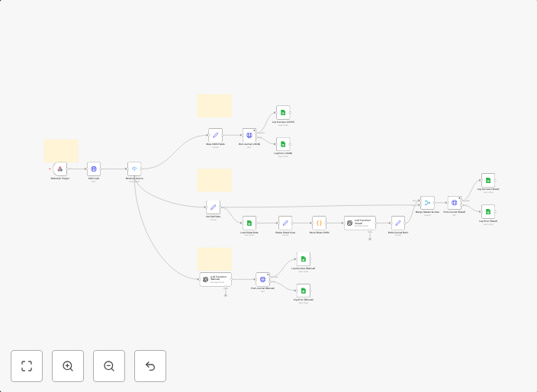Select the sticky note above Webhook Trigger

(61, 151)
